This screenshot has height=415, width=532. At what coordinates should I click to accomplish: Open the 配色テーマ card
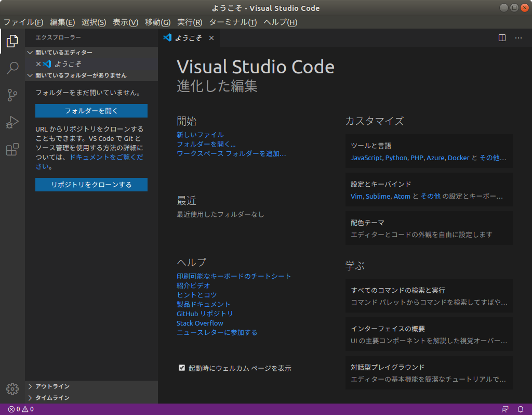click(x=429, y=228)
